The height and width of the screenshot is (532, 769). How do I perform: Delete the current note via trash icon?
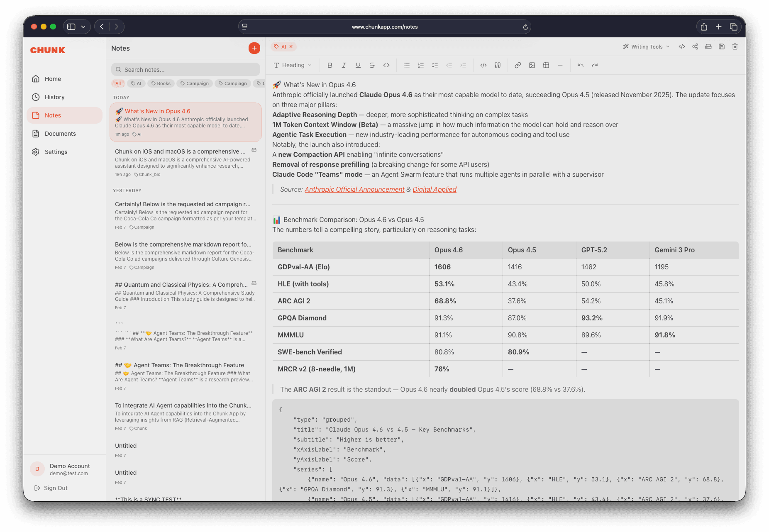735,46
